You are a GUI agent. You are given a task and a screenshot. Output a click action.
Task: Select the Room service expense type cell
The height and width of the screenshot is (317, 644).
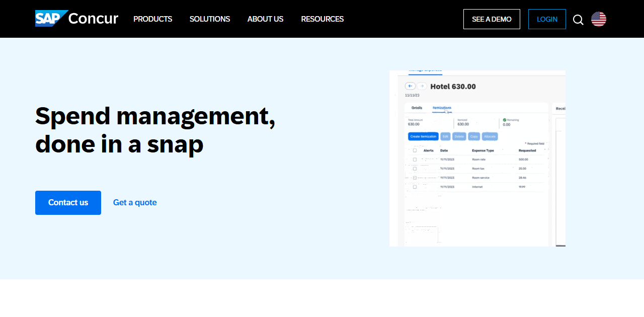tap(480, 178)
